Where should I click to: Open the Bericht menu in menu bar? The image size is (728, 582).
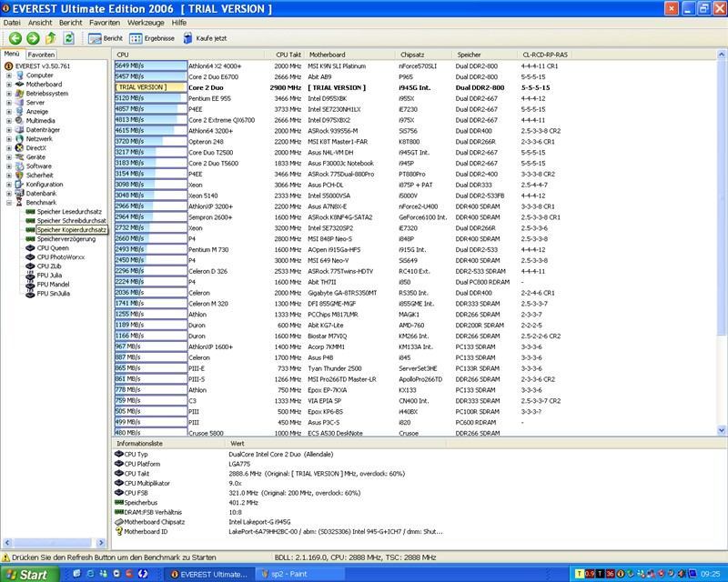point(71,22)
